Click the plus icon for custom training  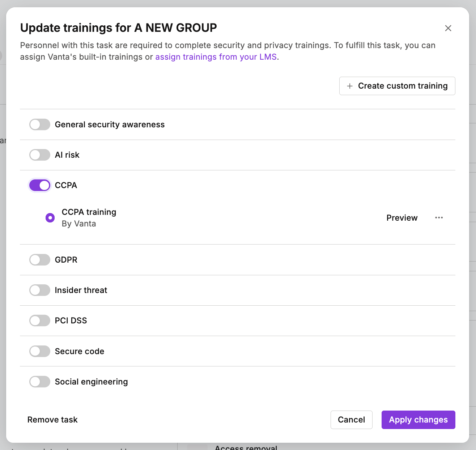point(350,86)
